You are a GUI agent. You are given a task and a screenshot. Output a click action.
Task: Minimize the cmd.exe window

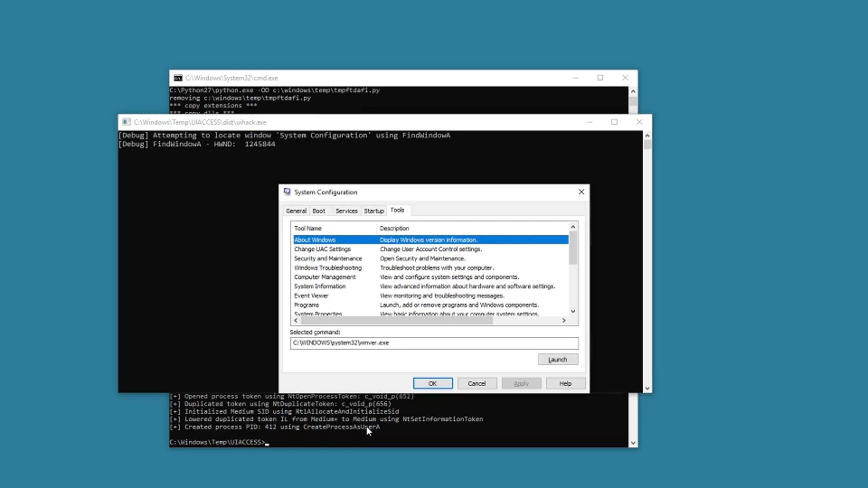(575, 78)
